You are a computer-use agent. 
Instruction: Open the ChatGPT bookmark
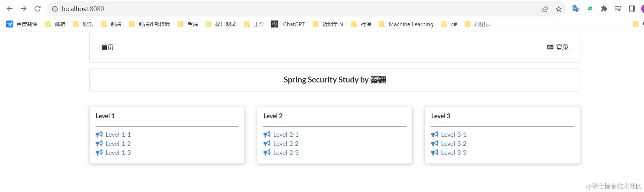[x=288, y=24]
